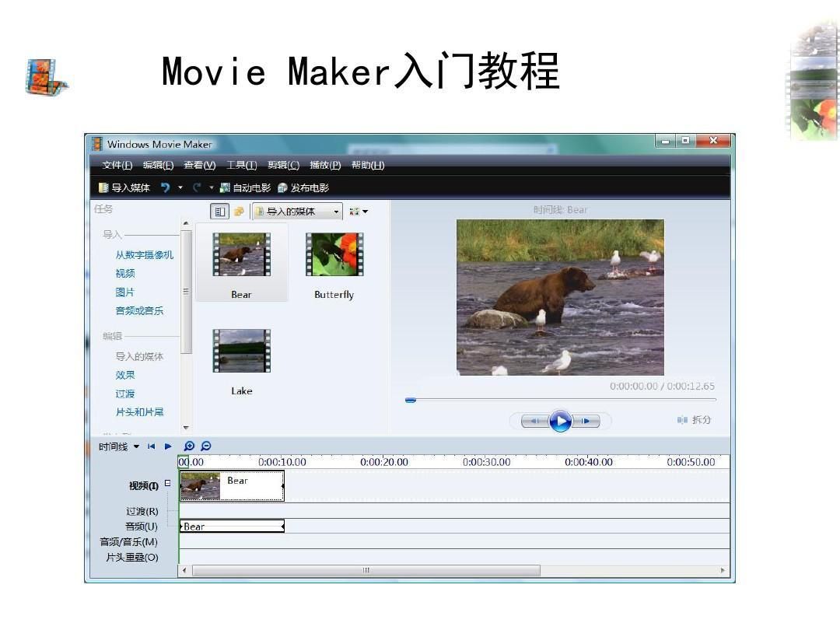Screen dimensions: 840x630
Task: Toggle the tasks pane view icon
Action: click(219, 212)
